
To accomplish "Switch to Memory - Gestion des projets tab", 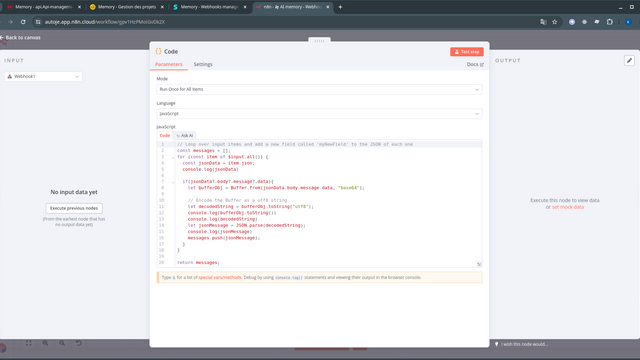I will click(126, 7).
